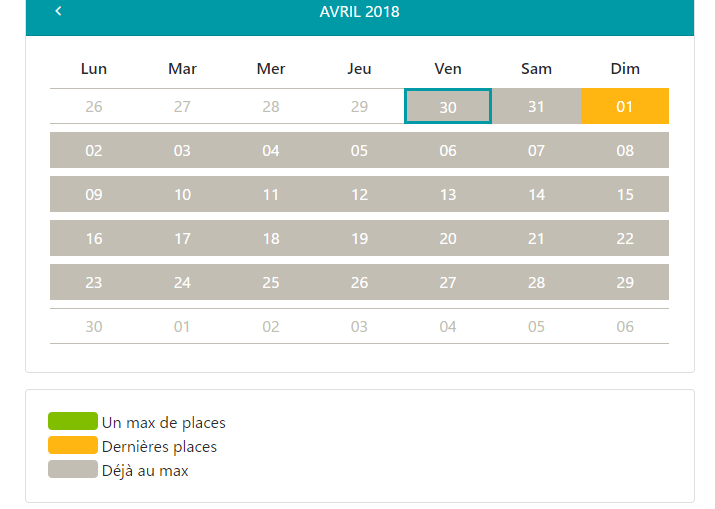Select Sunday 29 April

point(625,282)
